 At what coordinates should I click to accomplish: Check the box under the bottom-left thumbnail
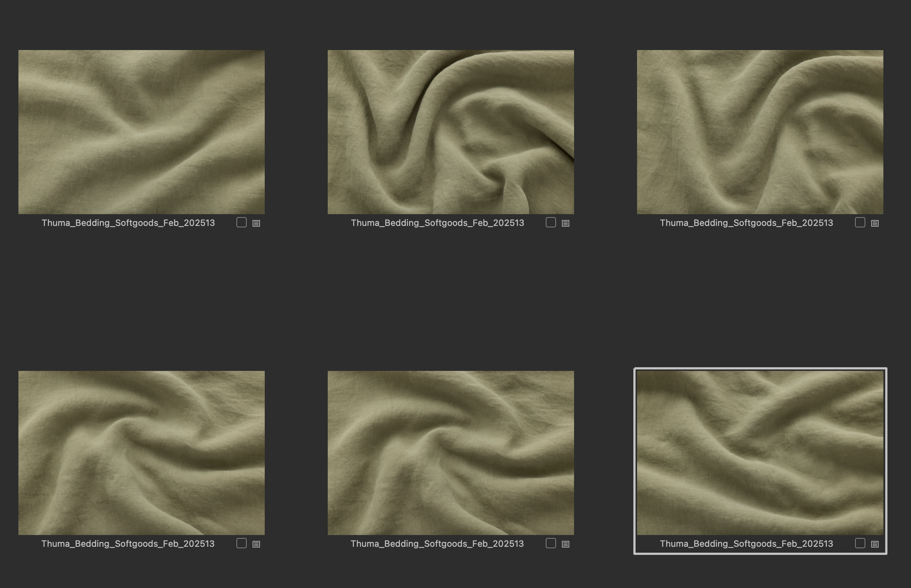242,543
